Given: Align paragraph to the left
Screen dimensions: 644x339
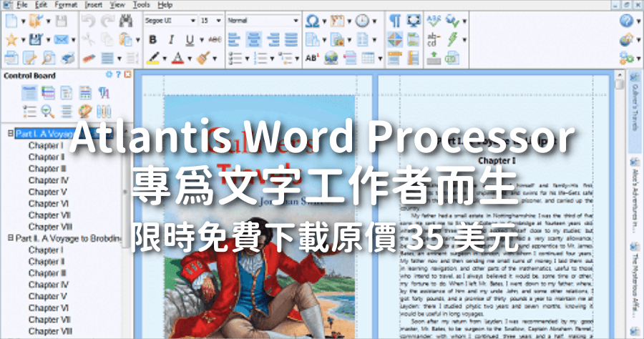Looking at the screenshot, I should click(234, 40).
